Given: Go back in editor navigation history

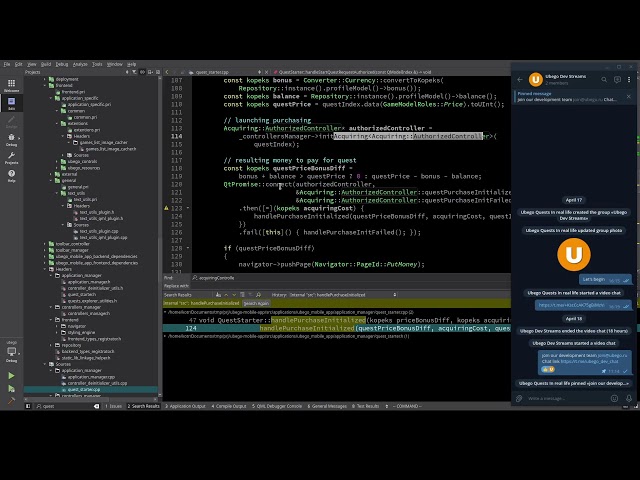Looking at the screenshot, I should click(x=167, y=72).
